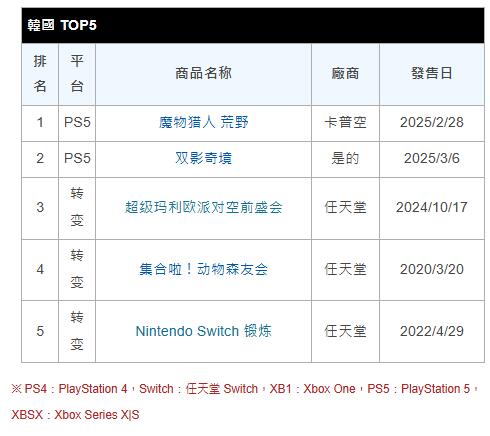Click the 平台 column header
This screenshot has width=490, height=436.
click(x=77, y=74)
